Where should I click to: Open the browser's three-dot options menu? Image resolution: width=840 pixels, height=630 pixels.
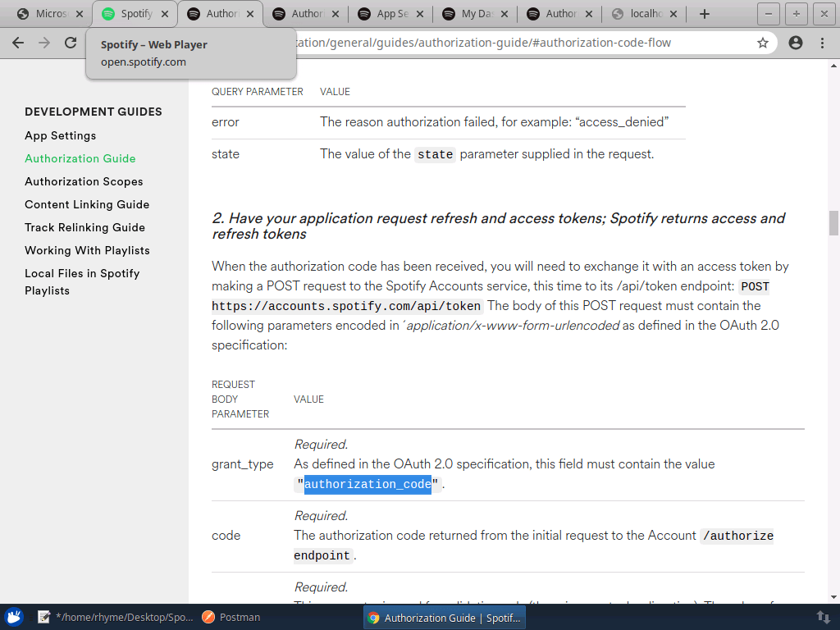(x=823, y=43)
